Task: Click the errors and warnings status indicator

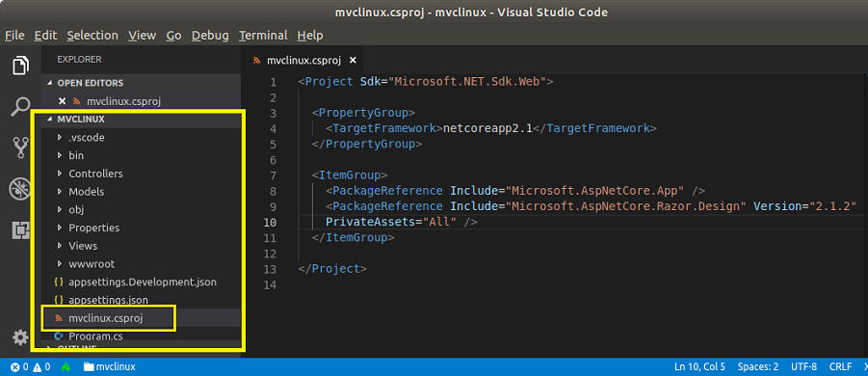Action: click(31, 366)
